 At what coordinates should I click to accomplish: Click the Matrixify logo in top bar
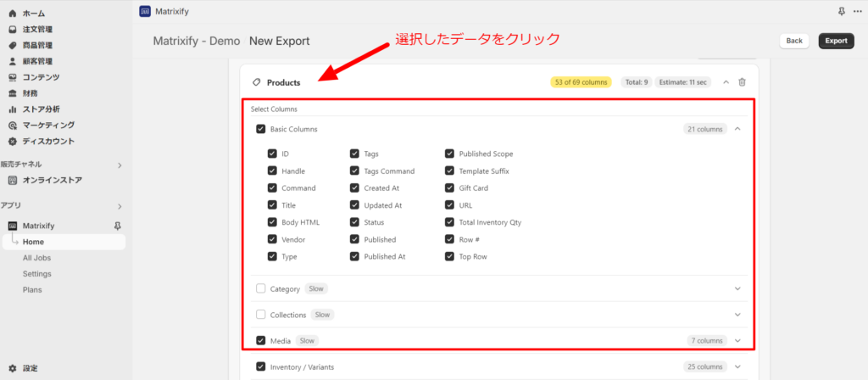145,11
